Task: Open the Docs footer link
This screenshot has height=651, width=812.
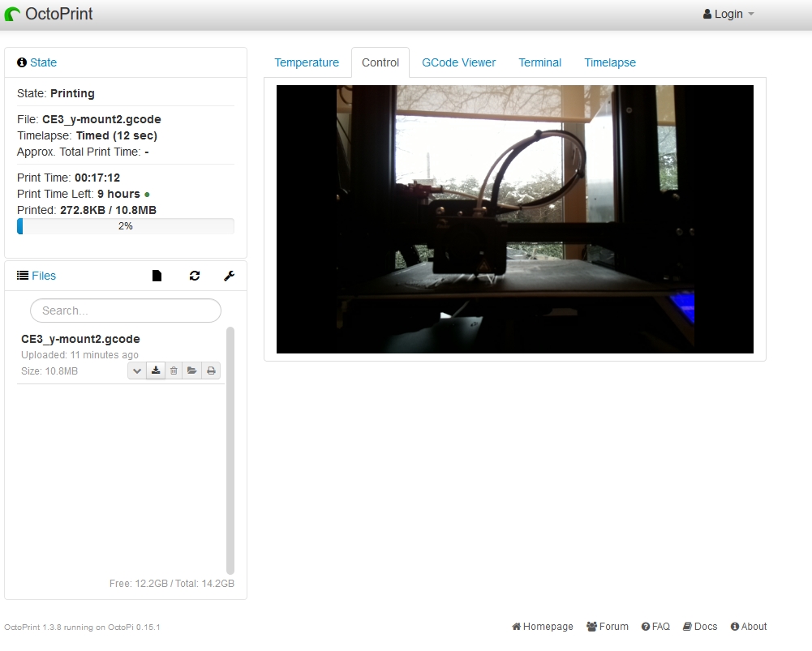Action: coord(699,626)
